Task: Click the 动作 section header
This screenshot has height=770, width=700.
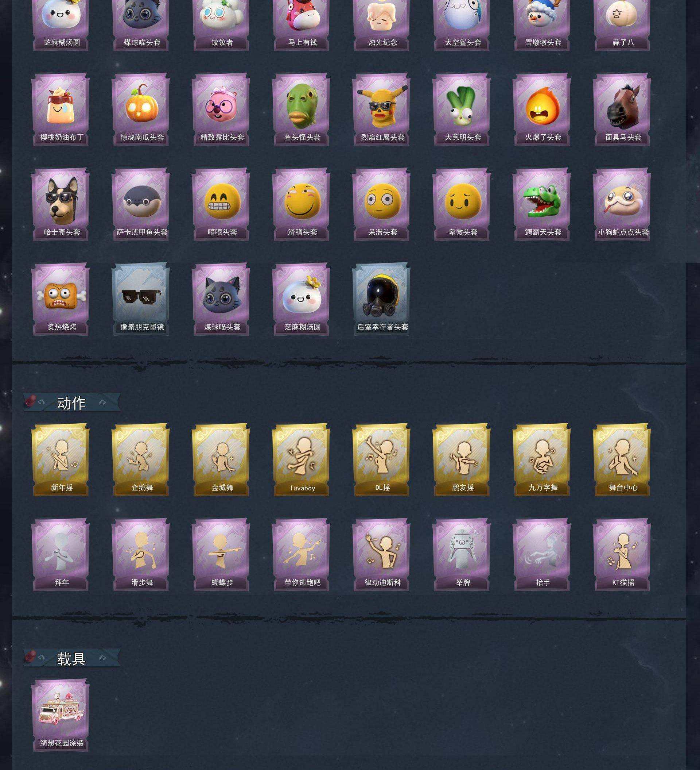Action: pyautogui.click(x=72, y=403)
